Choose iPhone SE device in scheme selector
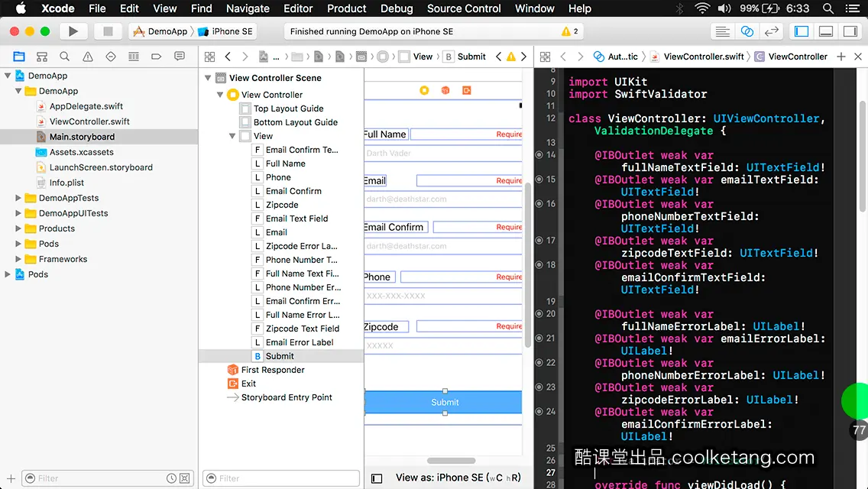Image resolution: width=868 pixels, height=489 pixels. 226,31
